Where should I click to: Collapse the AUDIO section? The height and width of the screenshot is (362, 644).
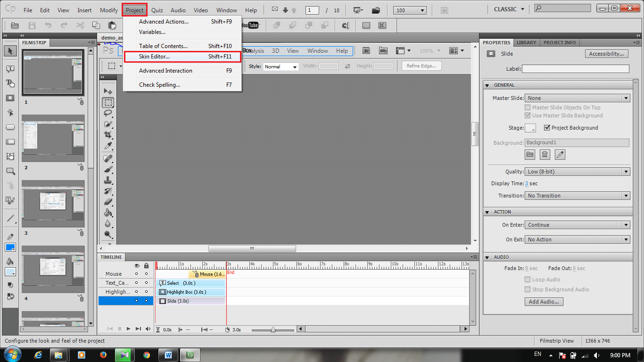pos(487,257)
